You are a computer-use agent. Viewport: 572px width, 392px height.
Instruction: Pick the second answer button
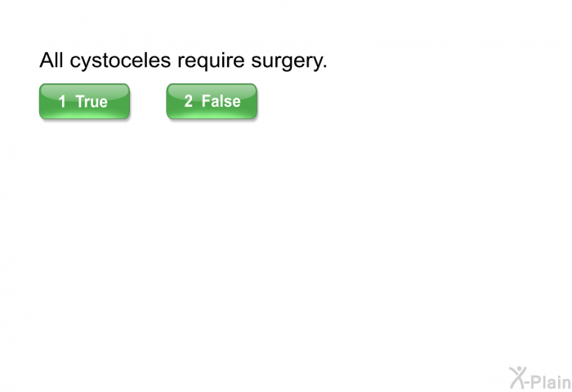[212, 101]
